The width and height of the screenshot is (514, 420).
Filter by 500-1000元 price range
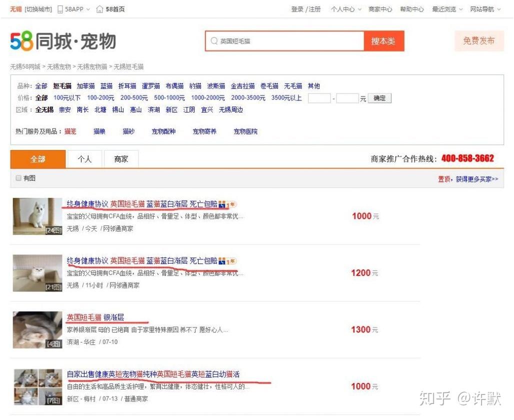(x=169, y=97)
